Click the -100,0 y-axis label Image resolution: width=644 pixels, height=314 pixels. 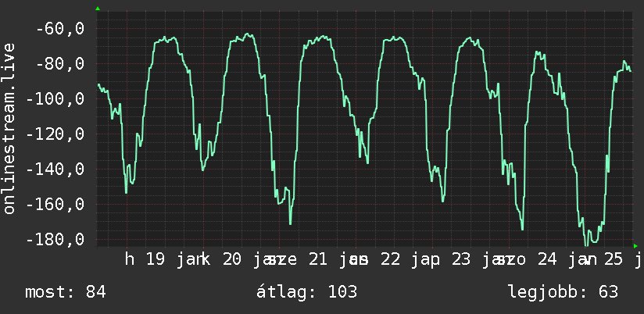(x=55, y=99)
